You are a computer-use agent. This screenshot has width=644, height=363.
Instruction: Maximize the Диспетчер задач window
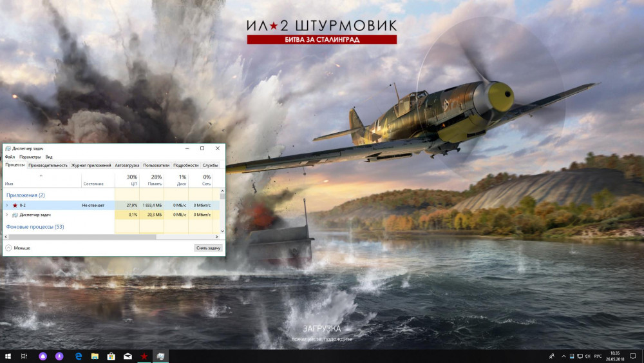202,148
